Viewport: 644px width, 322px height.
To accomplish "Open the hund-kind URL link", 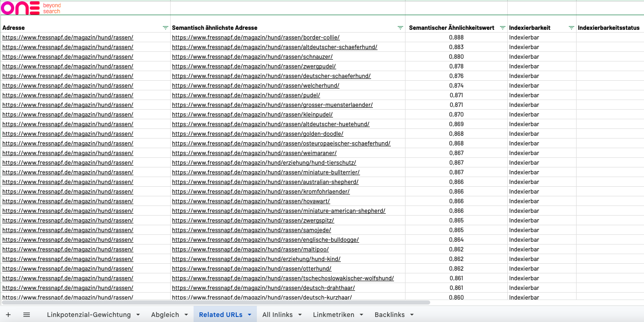I will pos(256,259).
